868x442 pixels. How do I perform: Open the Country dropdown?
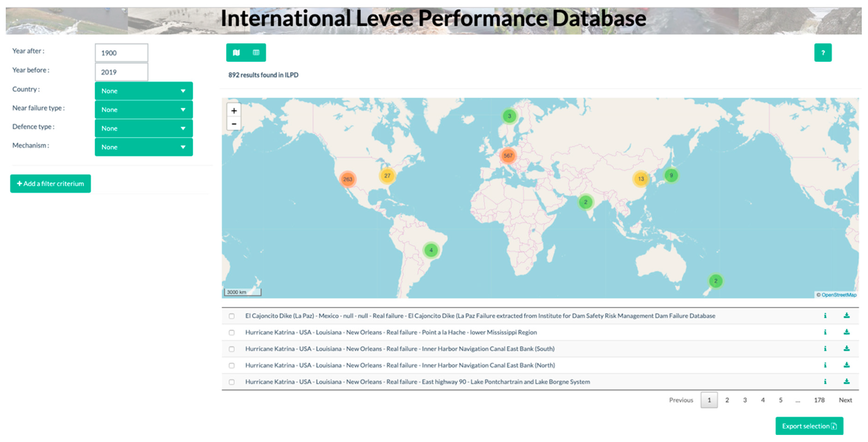point(143,91)
